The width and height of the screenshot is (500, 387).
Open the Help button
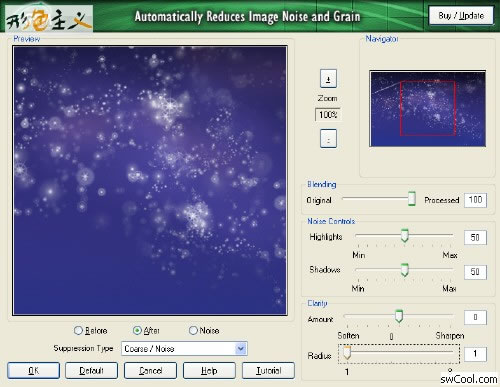(209, 371)
